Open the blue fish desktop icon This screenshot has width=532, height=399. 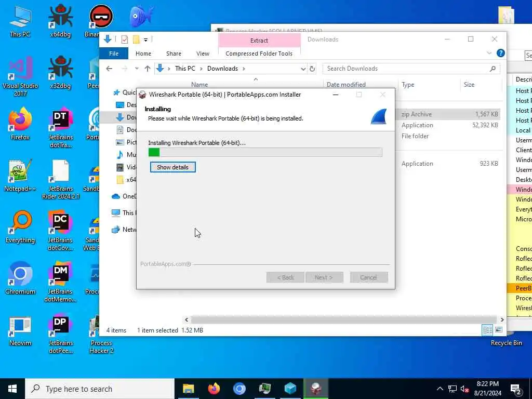141,16
